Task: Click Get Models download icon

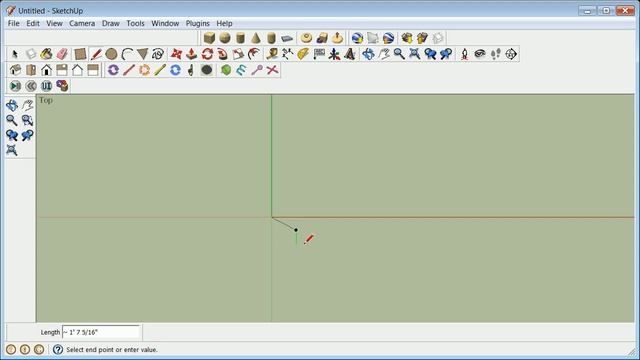Action: tap(407, 38)
